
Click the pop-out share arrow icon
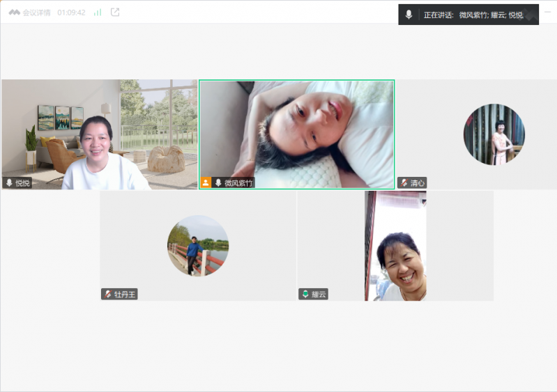click(x=115, y=13)
